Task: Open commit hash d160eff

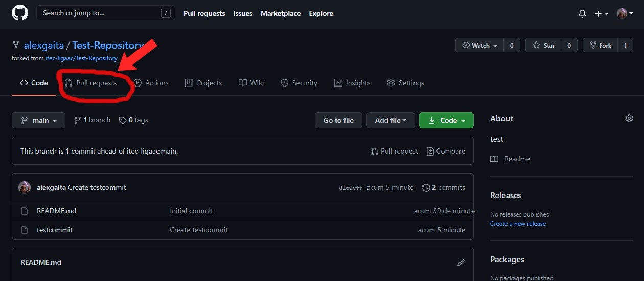Action: coord(351,188)
